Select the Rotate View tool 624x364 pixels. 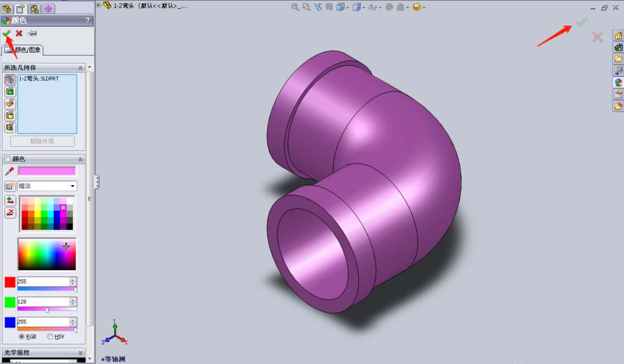[318, 6]
